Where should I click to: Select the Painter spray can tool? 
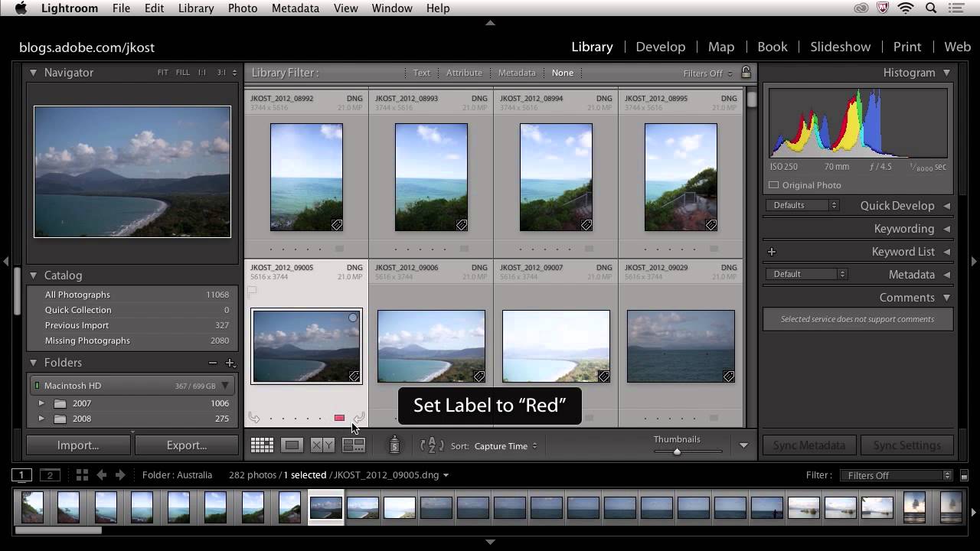394,445
